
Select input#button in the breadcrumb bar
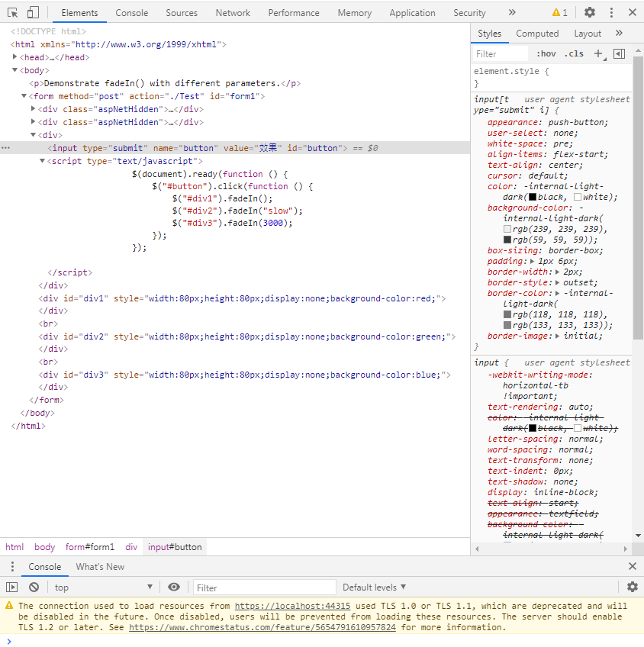point(175,547)
